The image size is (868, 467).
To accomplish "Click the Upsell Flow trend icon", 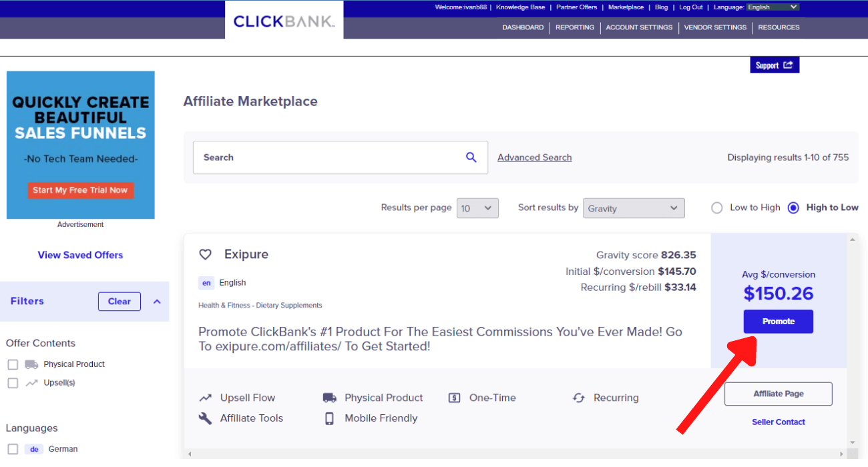I will click(x=206, y=398).
